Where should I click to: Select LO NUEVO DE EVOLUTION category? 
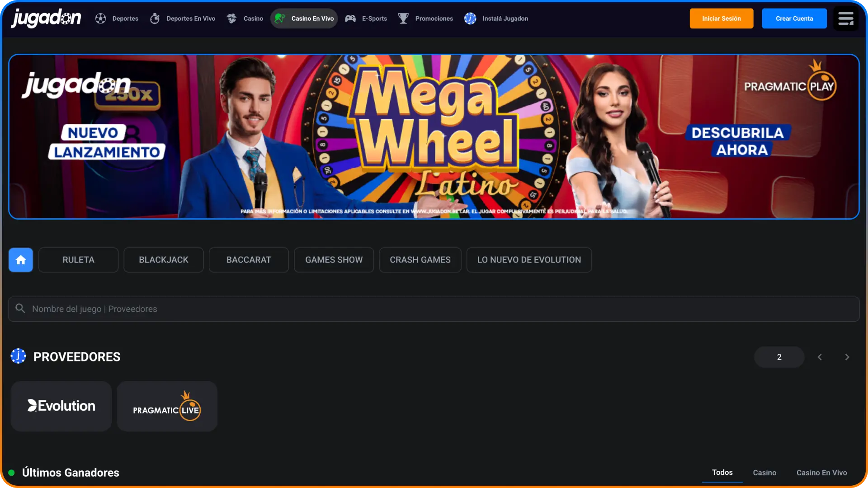(x=529, y=260)
